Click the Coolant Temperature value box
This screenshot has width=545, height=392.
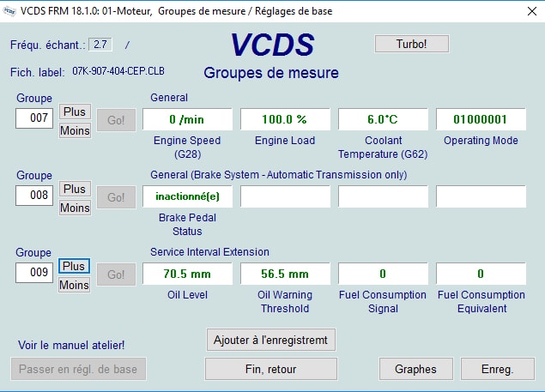383,119
